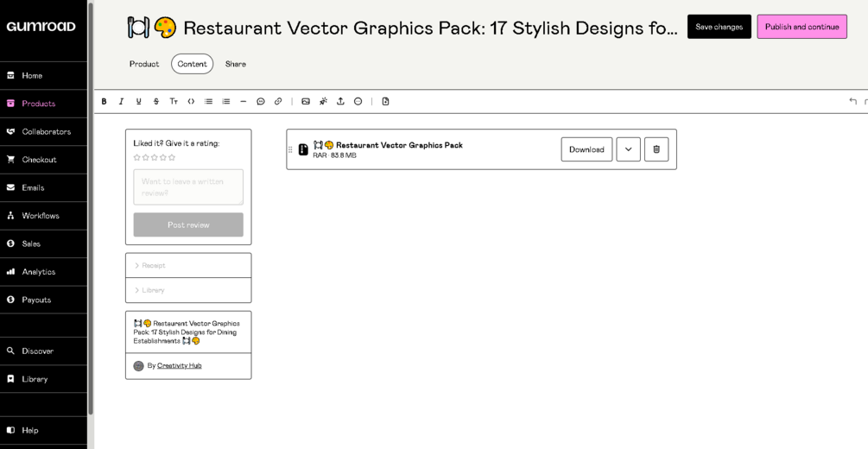Insert a bulleted list
Viewport: 868px width, 449px height.
[x=208, y=101]
